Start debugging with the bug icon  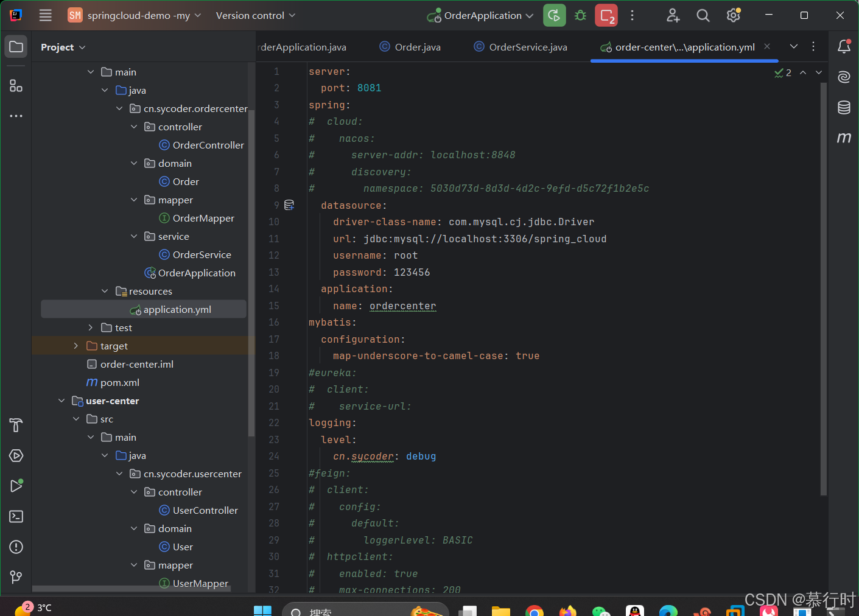pos(580,15)
